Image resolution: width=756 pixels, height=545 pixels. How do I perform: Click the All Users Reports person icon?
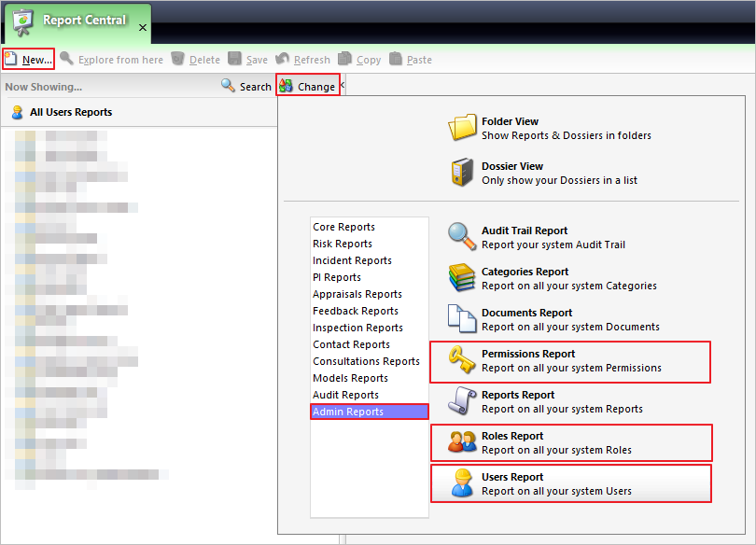tap(18, 112)
